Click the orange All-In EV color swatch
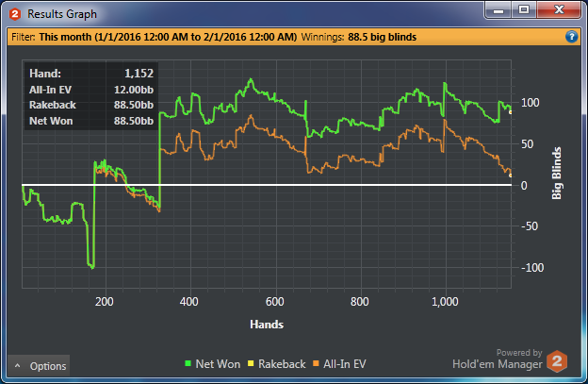 point(316,363)
